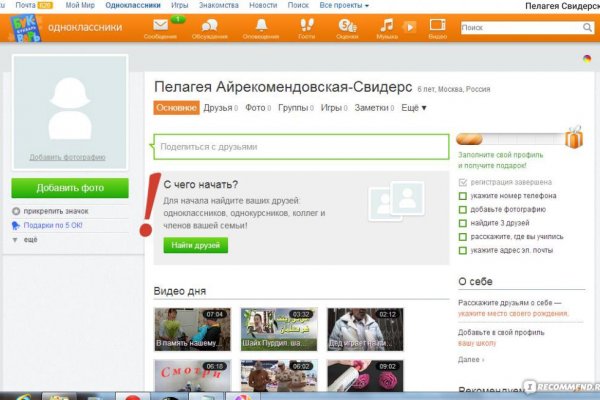This screenshot has width=600, height=400.
Task: Open the Оценки icon
Action: click(347, 24)
